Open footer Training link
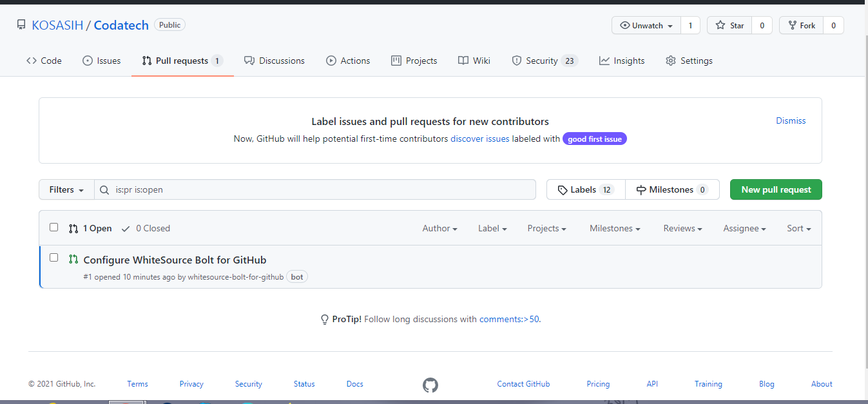Viewport: 868px width, 404px height. tap(708, 384)
